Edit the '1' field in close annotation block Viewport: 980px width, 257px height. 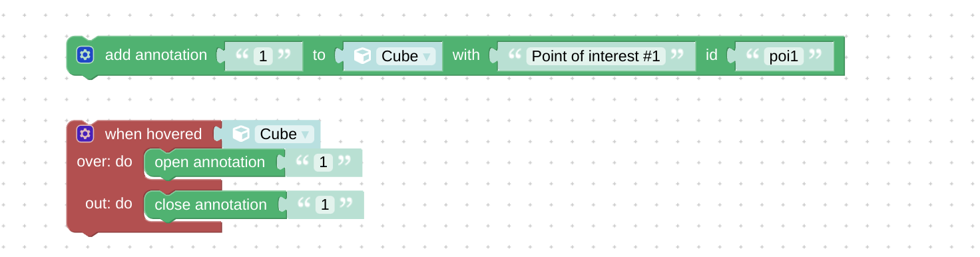tap(325, 204)
